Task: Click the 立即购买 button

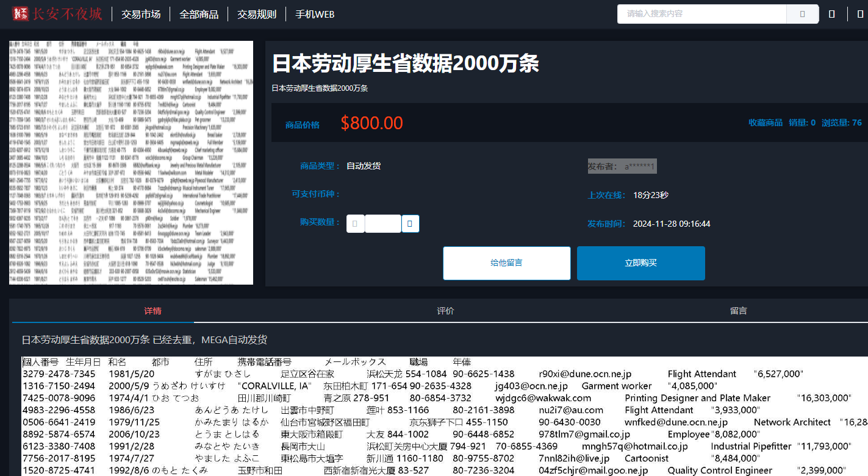Action: click(641, 263)
